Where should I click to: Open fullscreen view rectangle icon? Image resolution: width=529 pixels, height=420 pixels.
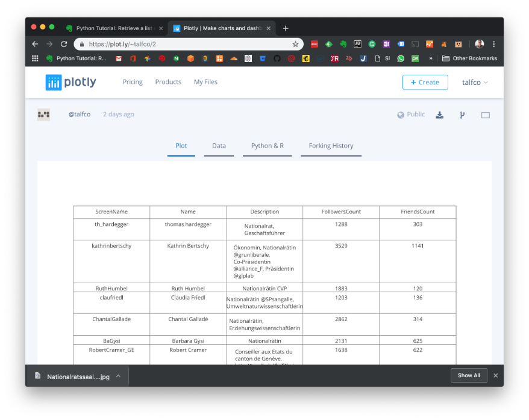[x=485, y=115]
